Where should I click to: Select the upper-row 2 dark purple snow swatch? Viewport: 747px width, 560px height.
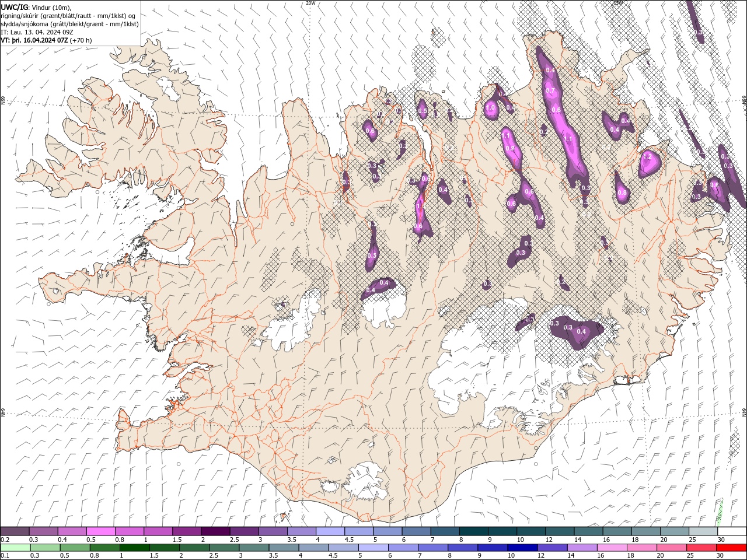(x=215, y=531)
